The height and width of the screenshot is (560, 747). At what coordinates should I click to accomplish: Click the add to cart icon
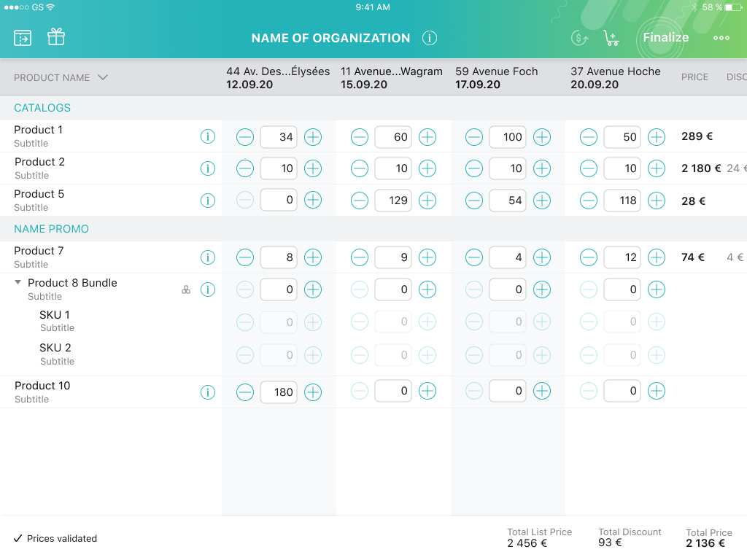pyautogui.click(x=611, y=38)
